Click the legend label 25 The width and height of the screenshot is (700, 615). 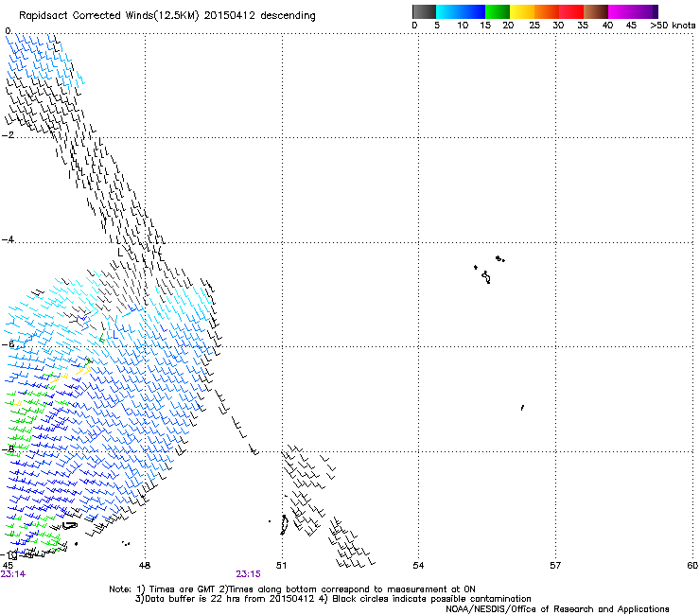[534, 26]
